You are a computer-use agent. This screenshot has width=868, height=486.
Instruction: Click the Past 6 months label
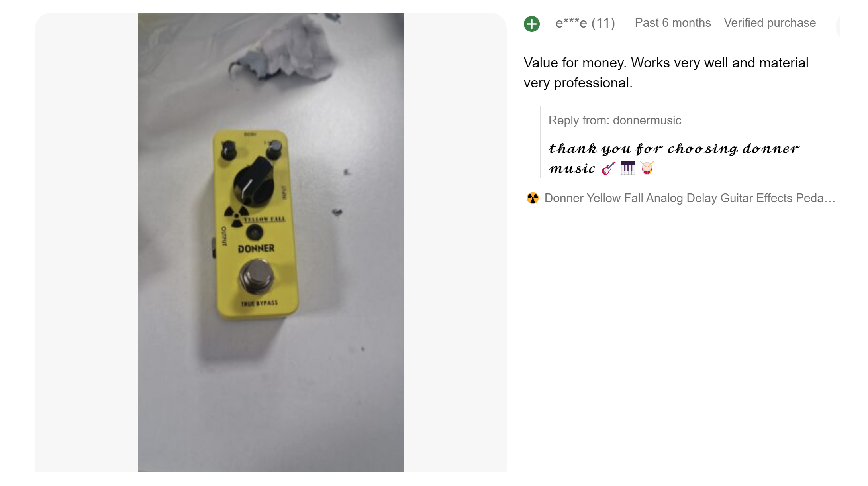(672, 23)
